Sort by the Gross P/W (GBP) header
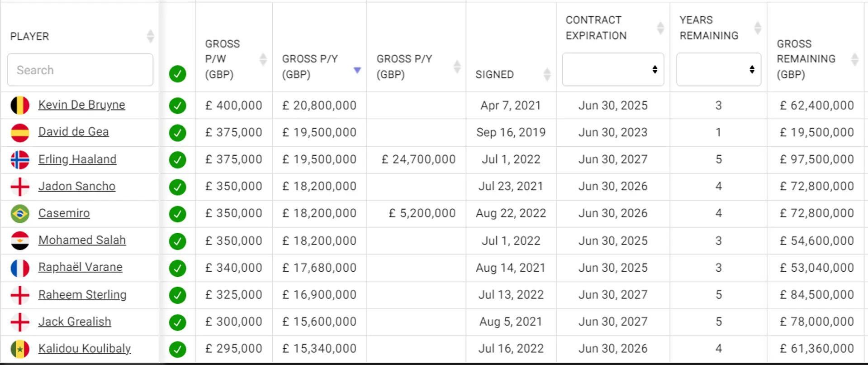The image size is (868, 365). coord(263,59)
